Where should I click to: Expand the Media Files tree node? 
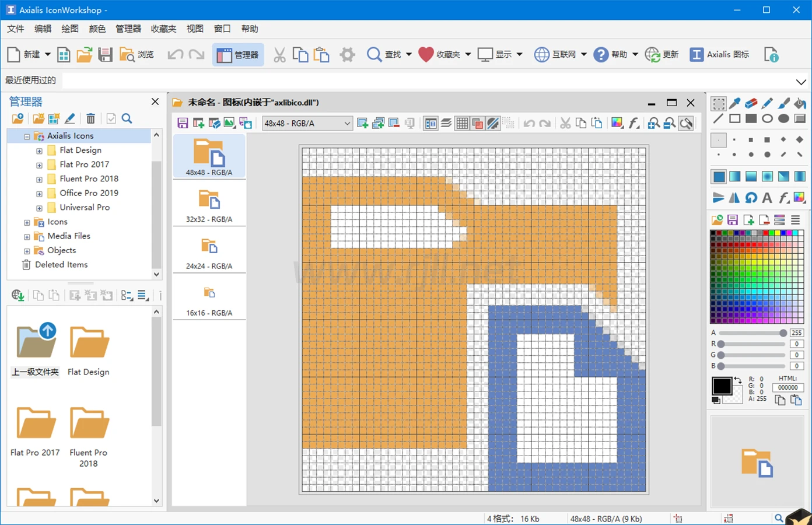tap(27, 236)
